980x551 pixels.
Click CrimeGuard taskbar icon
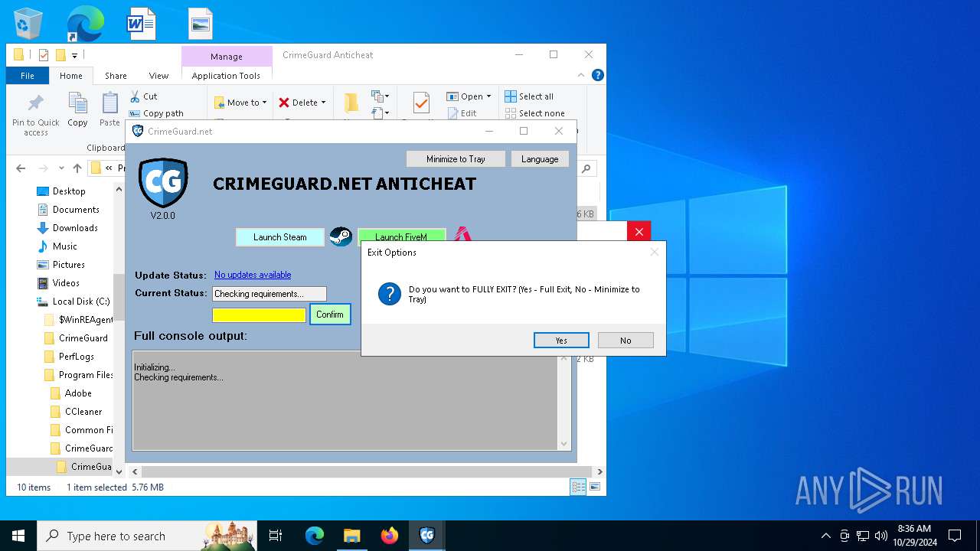click(x=427, y=536)
